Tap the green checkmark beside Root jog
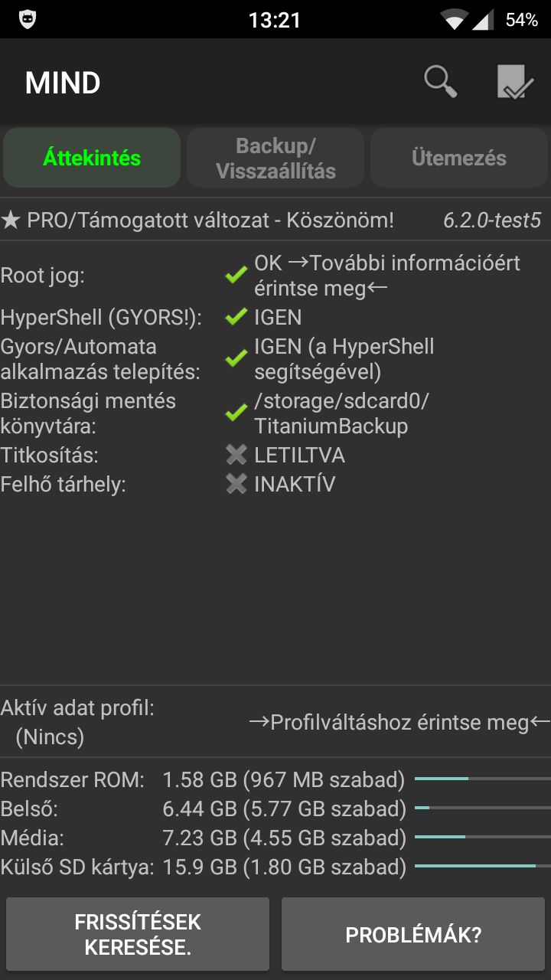This screenshot has height=980, width=551. pos(236,276)
